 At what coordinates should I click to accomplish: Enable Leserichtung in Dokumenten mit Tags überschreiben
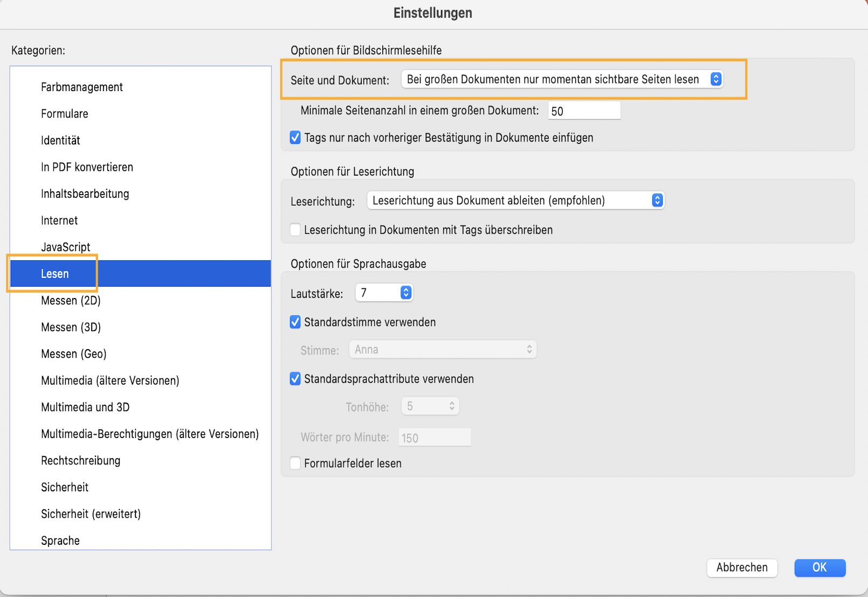[x=294, y=230]
